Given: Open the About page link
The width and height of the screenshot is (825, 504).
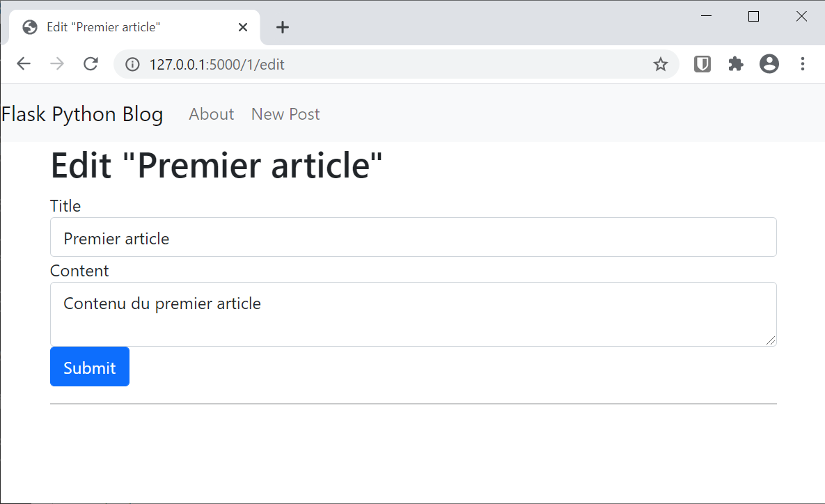Looking at the screenshot, I should click(211, 114).
